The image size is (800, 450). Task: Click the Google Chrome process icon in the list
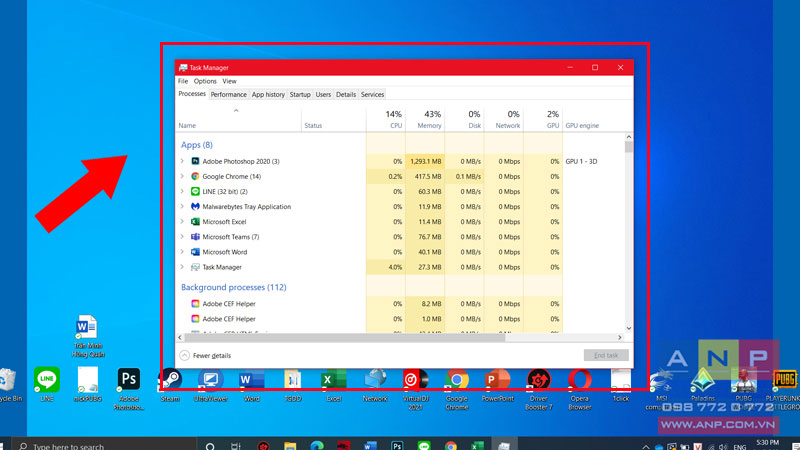pyautogui.click(x=195, y=177)
